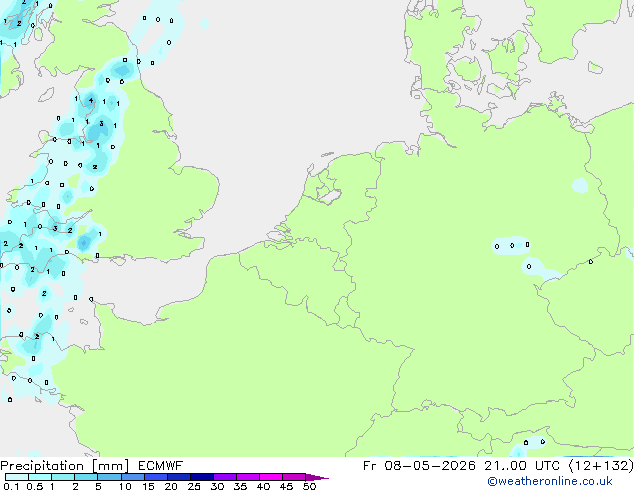Click the legend label '0.1'
Viewport: 634px width, 490px height.
pos(11,486)
